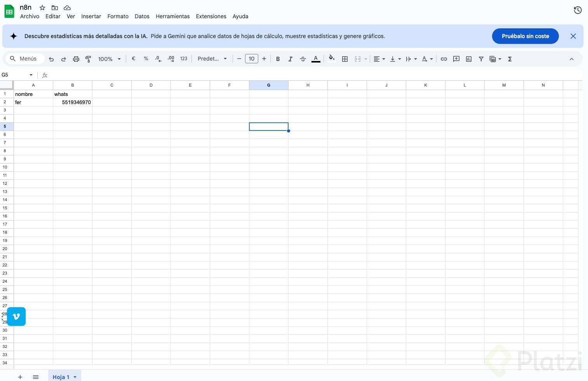Select the document title n8n
Viewport: 588px width, 381px height.
click(26, 7)
